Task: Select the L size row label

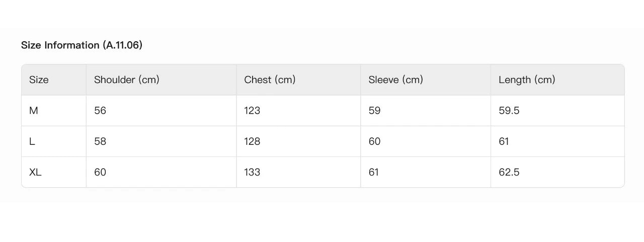Action: (x=32, y=141)
